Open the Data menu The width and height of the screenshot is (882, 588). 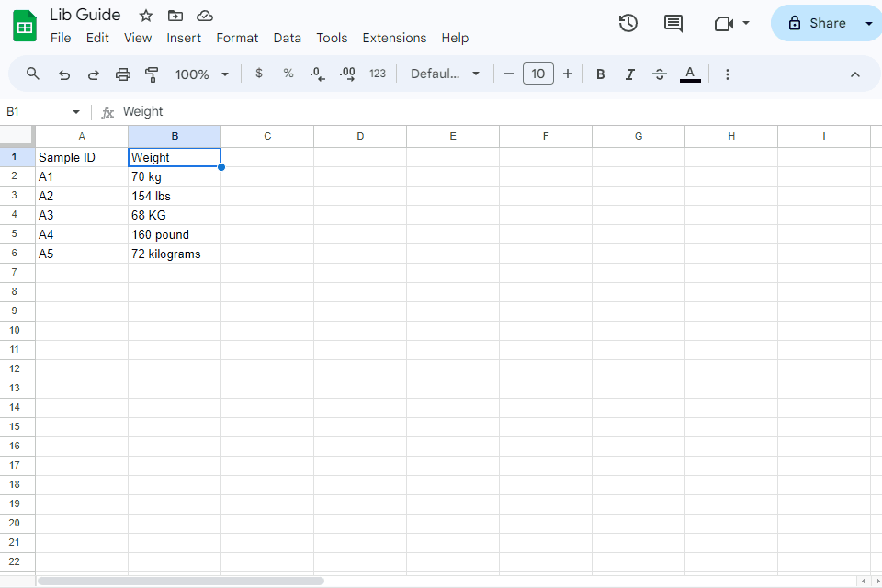[287, 38]
